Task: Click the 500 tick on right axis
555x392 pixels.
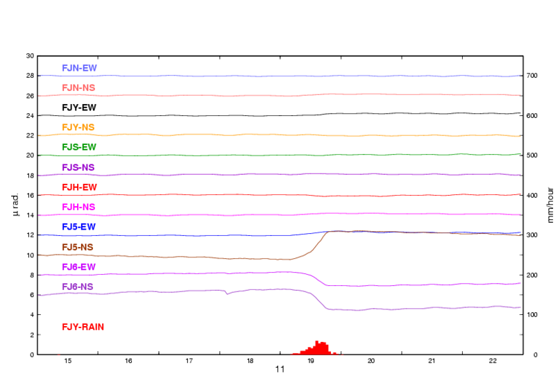Action: click(532, 155)
